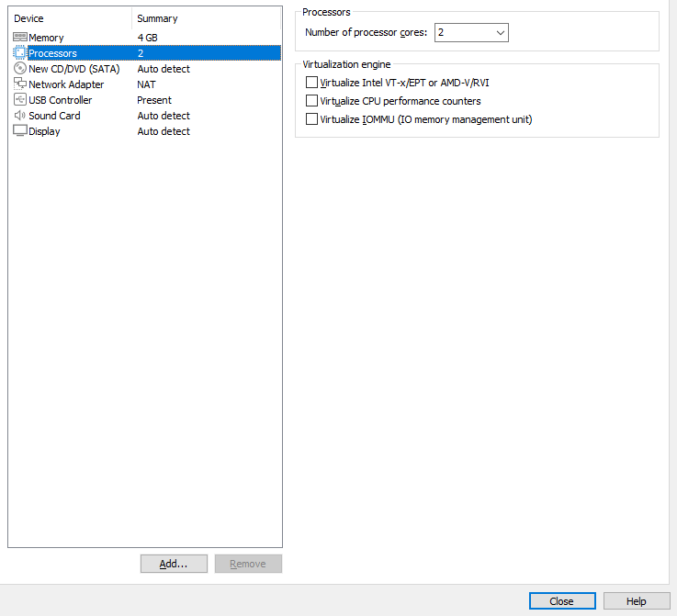Click the Device column header
This screenshot has width=677, height=616.
coord(28,18)
